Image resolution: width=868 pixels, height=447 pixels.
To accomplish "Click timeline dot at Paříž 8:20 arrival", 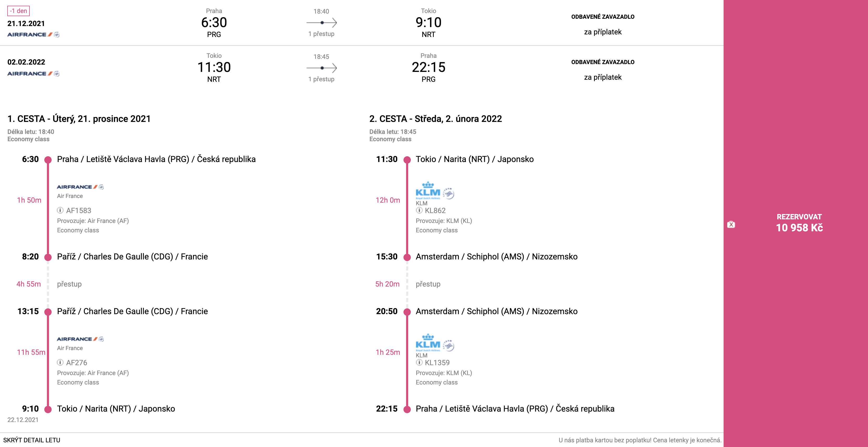I will click(48, 257).
